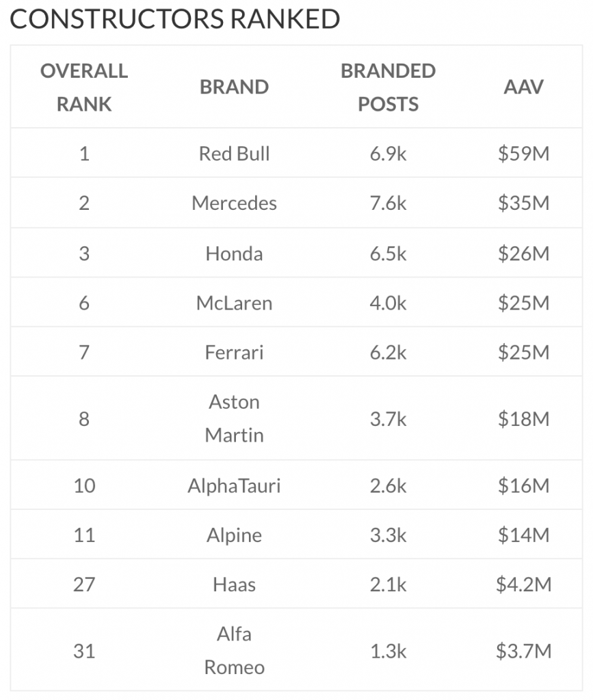
Task: Select the $4.2M AAV cell
Action: (523, 584)
